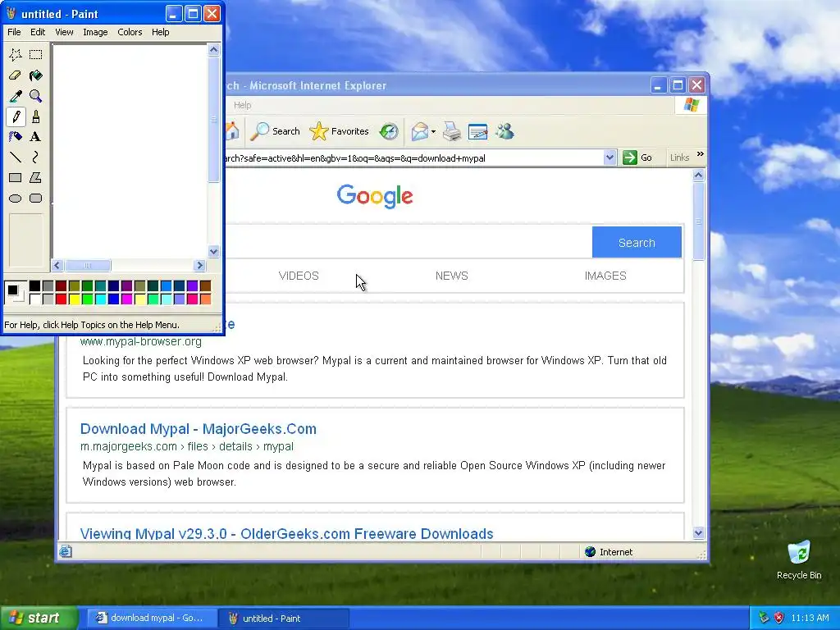Open the Download Mypal - MajorGeeks.Com result

[x=199, y=429]
